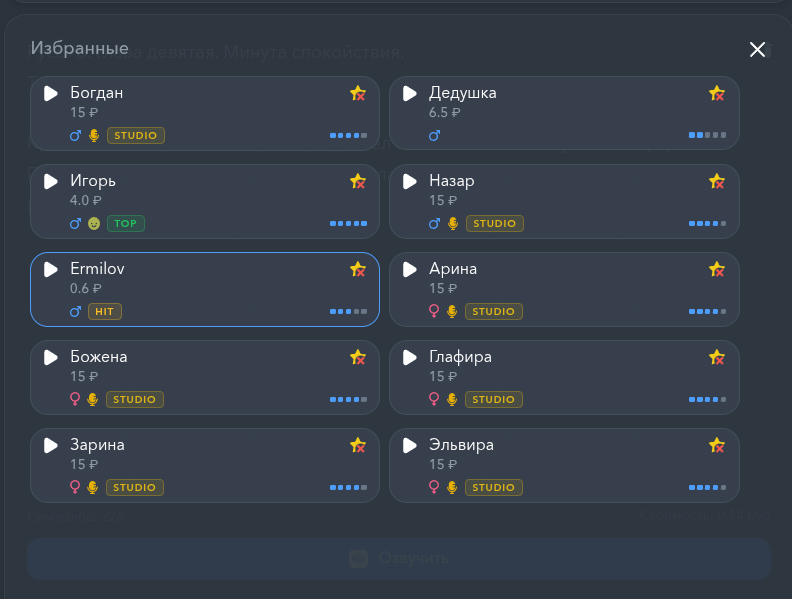Unfavorite the Назар voice star icon

click(x=717, y=181)
